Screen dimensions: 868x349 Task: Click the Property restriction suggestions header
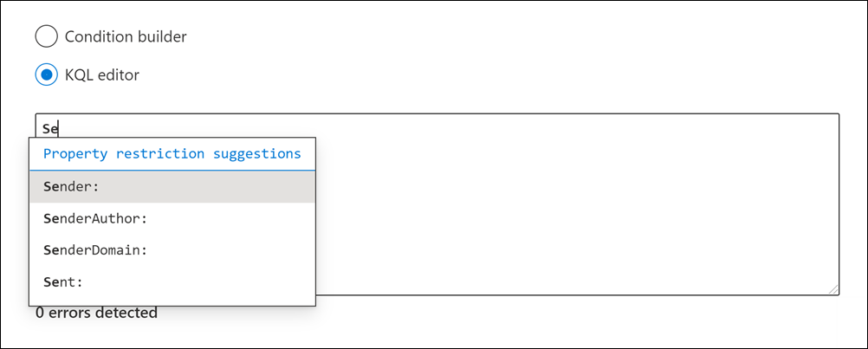point(172,154)
